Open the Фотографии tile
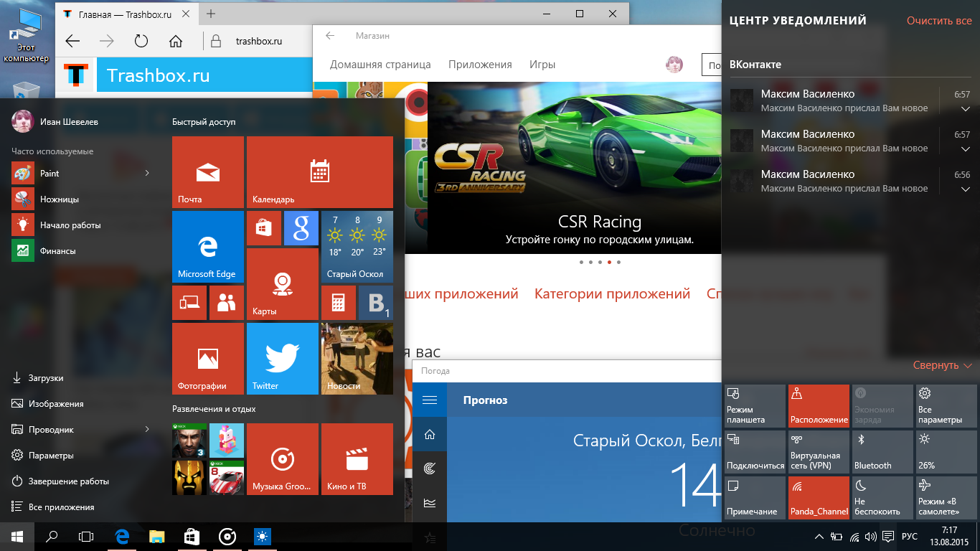The image size is (980, 551). coord(208,359)
